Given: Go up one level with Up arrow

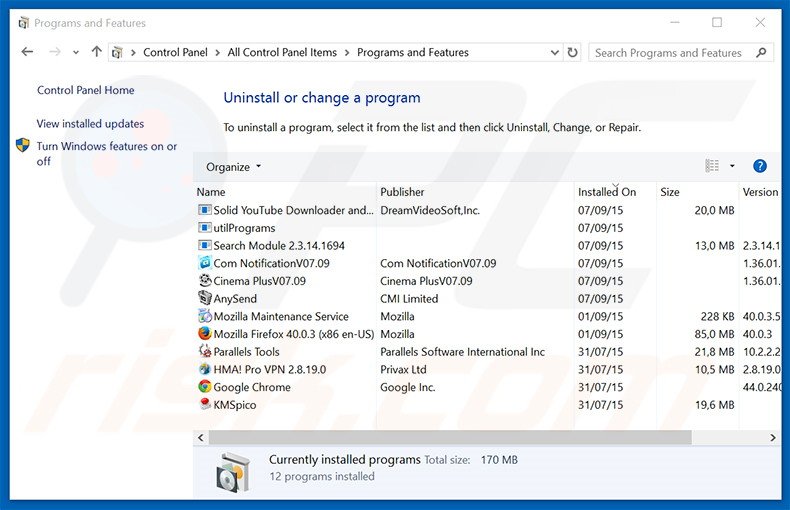Looking at the screenshot, I should pyautogui.click(x=96, y=52).
